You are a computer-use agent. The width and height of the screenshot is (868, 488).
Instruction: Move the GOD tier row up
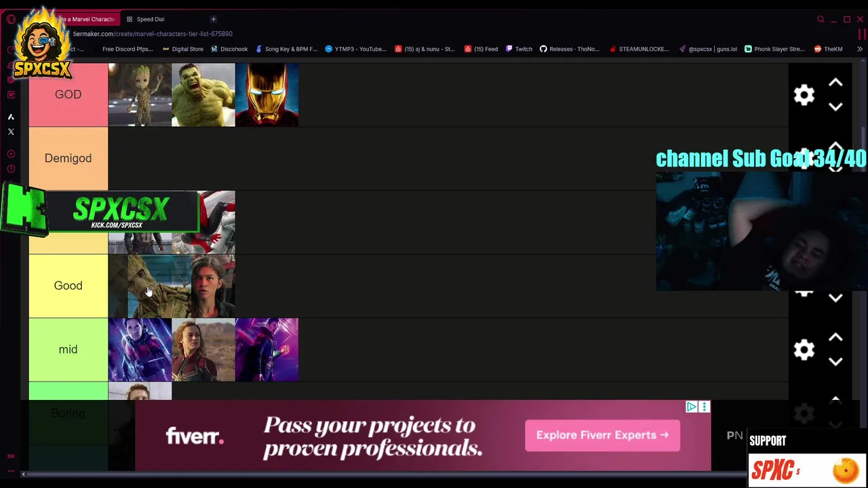[835, 83]
